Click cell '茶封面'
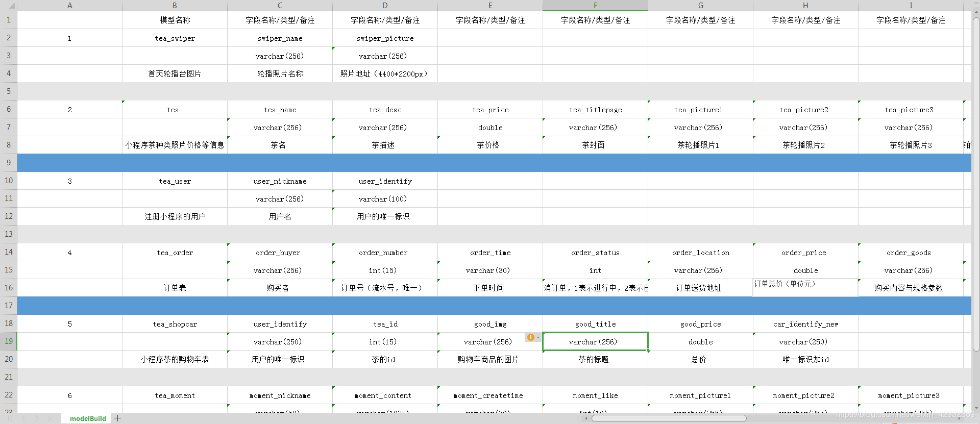This screenshot has height=424, width=980. (x=595, y=145)
